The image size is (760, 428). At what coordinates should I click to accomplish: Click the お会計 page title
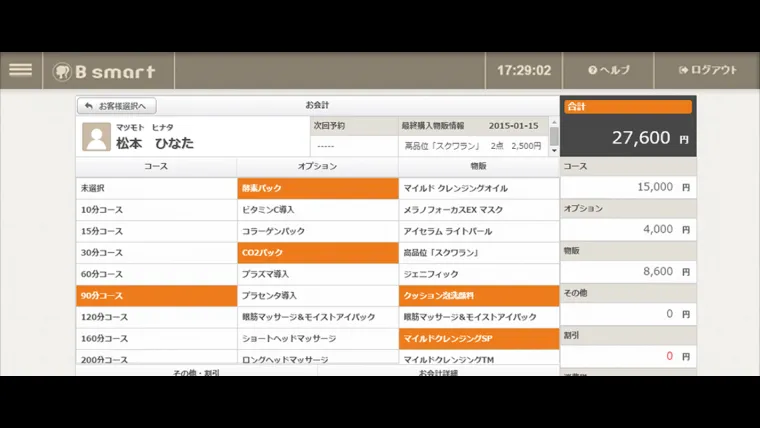tap(317, 105)
